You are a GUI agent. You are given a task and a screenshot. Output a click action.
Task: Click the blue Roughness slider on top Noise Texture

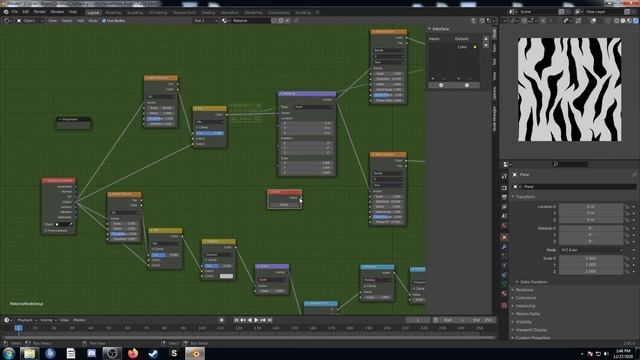pos(160,118)
